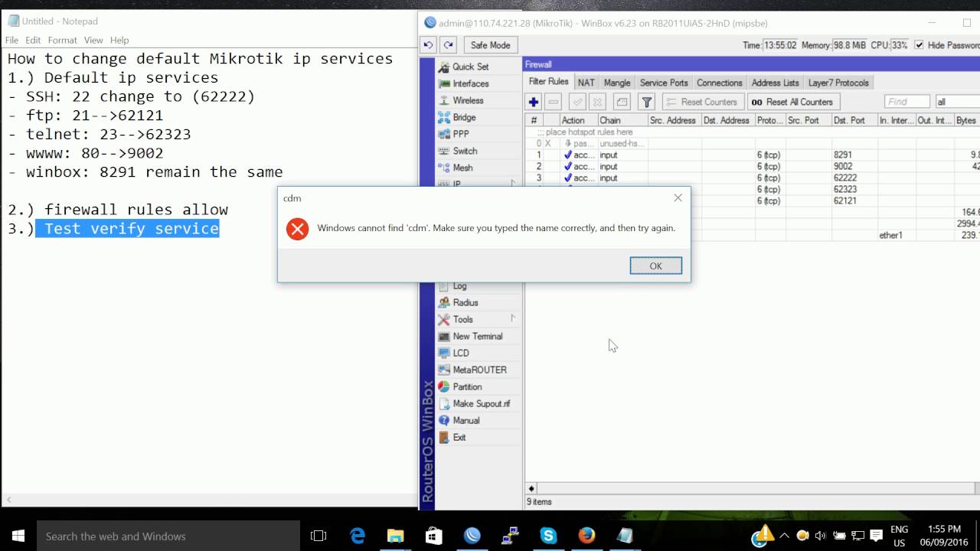
Task: Open Skype from the taskbar
Action: point(548,536)
